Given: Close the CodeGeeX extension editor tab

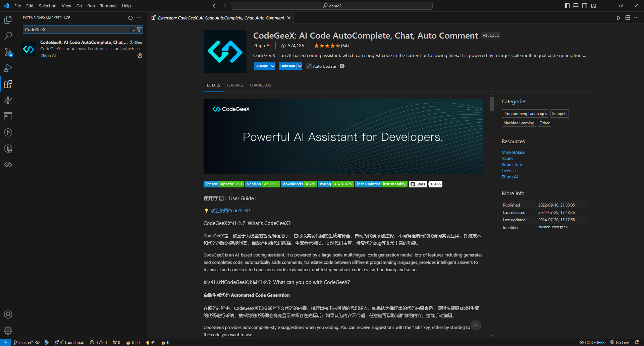Looking at the screenshot, I should coord(289,18).
